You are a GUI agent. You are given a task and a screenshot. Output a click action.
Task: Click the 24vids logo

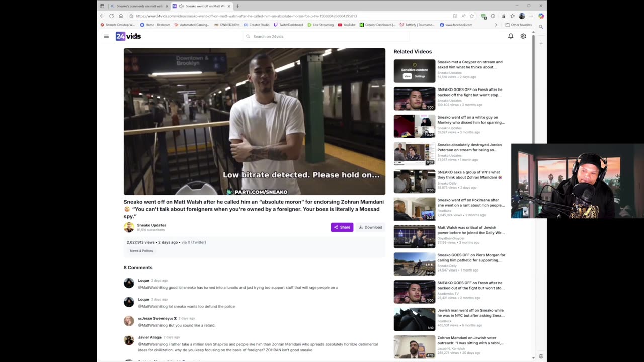click(x=128, y=36)
